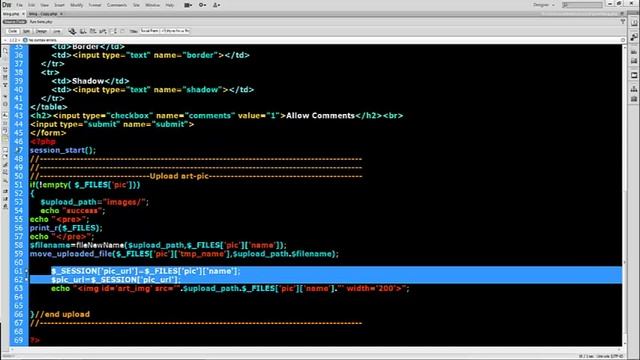Image resolution: width=640 pixels, height=360 pixels.
Task: Toggle Word Wrap in the coding toolbar
Action: (5, 131)
